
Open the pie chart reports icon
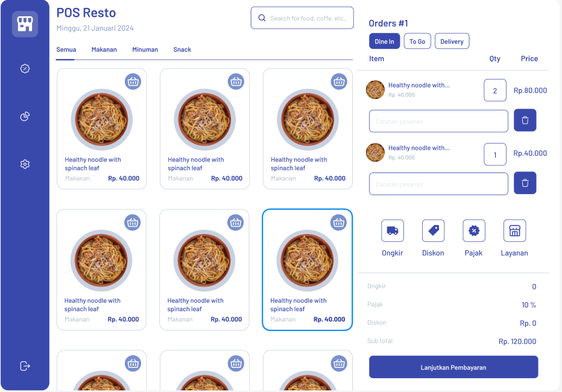[x=25, y=116]
